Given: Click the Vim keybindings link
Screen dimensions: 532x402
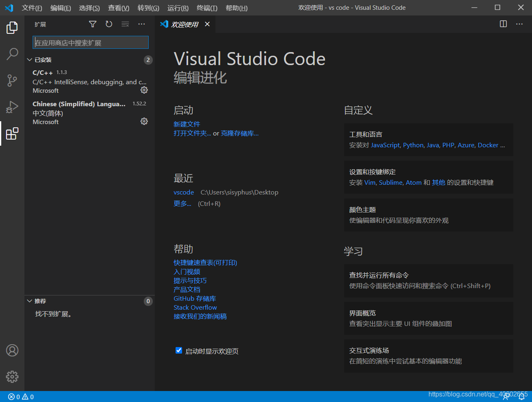Looking at the screenshot, I should [370, 183].
